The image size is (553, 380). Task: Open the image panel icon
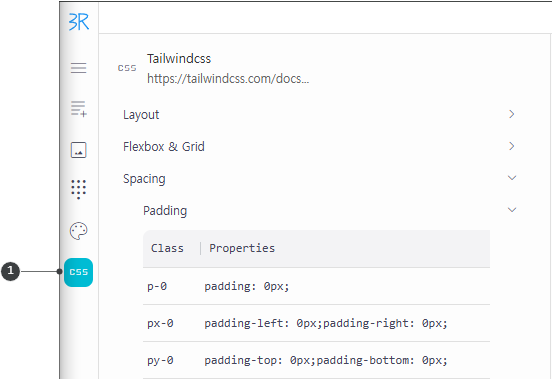tap(78, 150)
